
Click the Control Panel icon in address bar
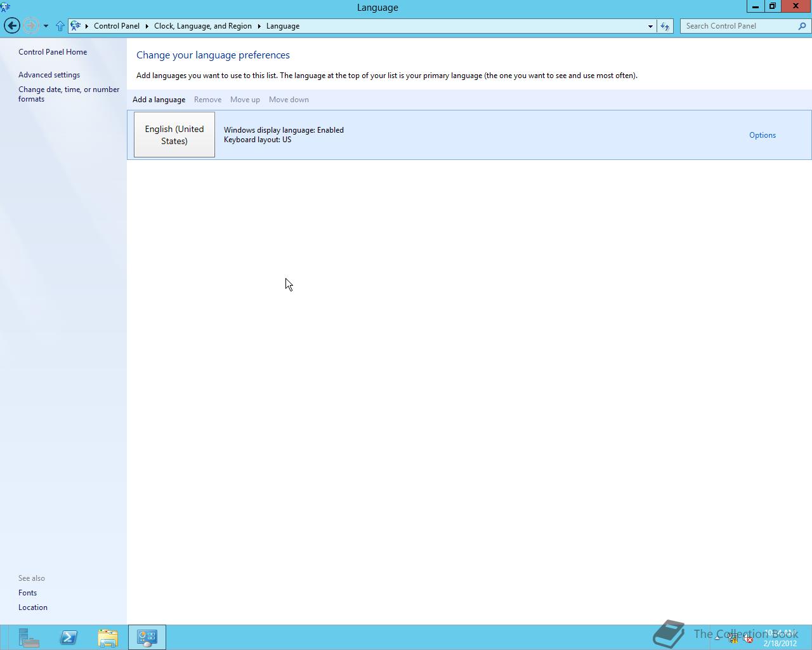click(x=75, y=26)
